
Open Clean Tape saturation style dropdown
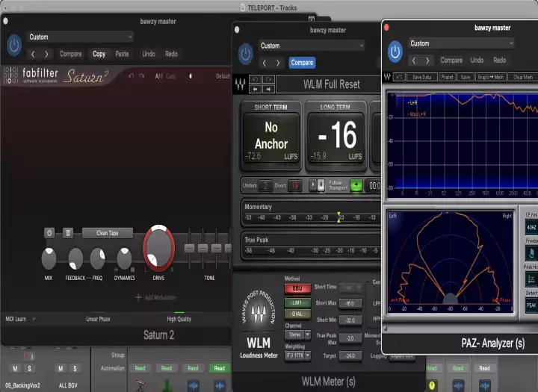[x=108, y=233]
